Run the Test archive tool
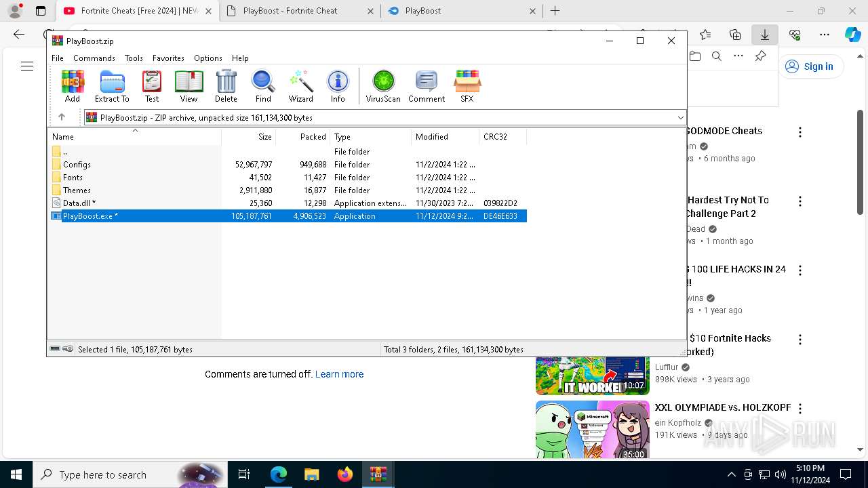 pos(152,86)
